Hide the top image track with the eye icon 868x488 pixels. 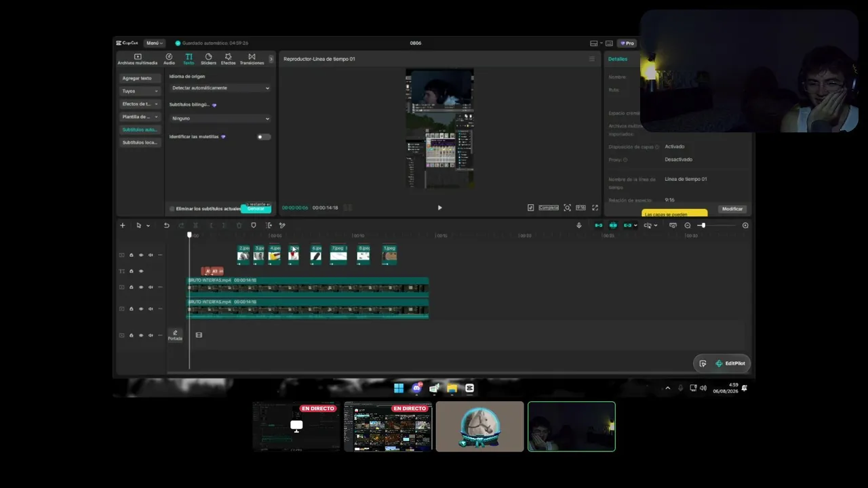[x=141, y=255]
